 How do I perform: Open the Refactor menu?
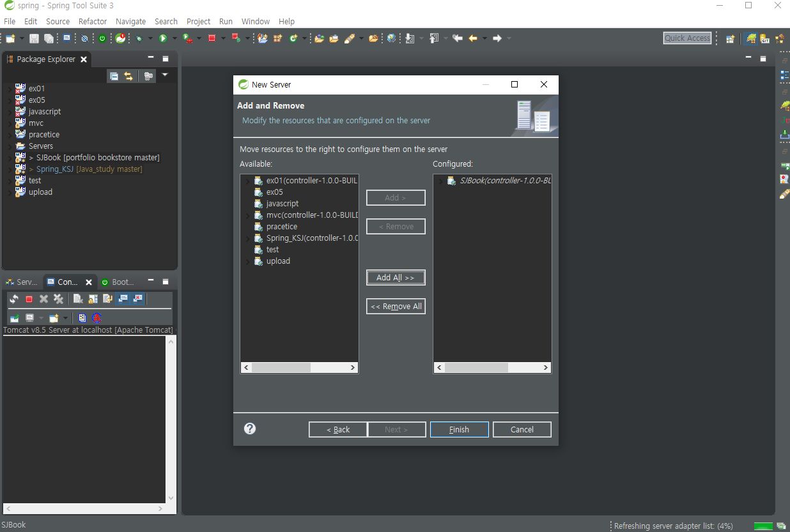93,21
